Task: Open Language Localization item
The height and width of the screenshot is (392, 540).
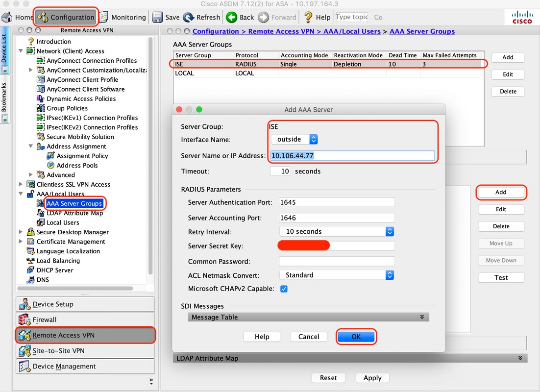Action: point(68,251)
